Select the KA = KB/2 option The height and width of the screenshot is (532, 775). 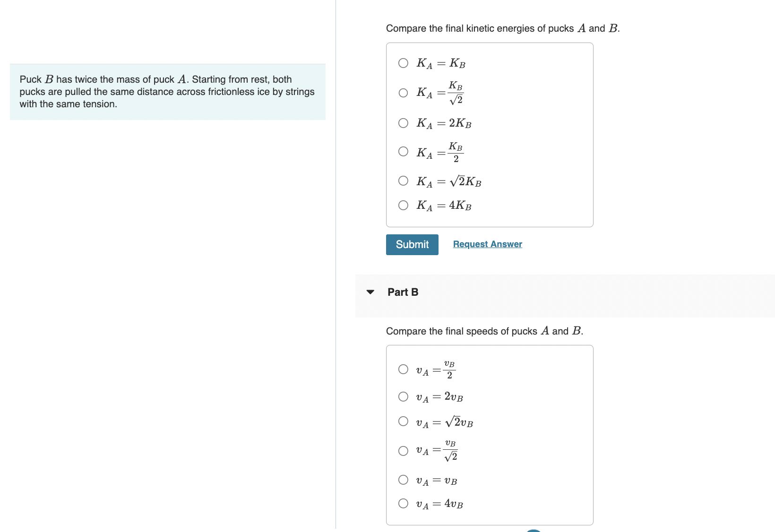point(403,151)
